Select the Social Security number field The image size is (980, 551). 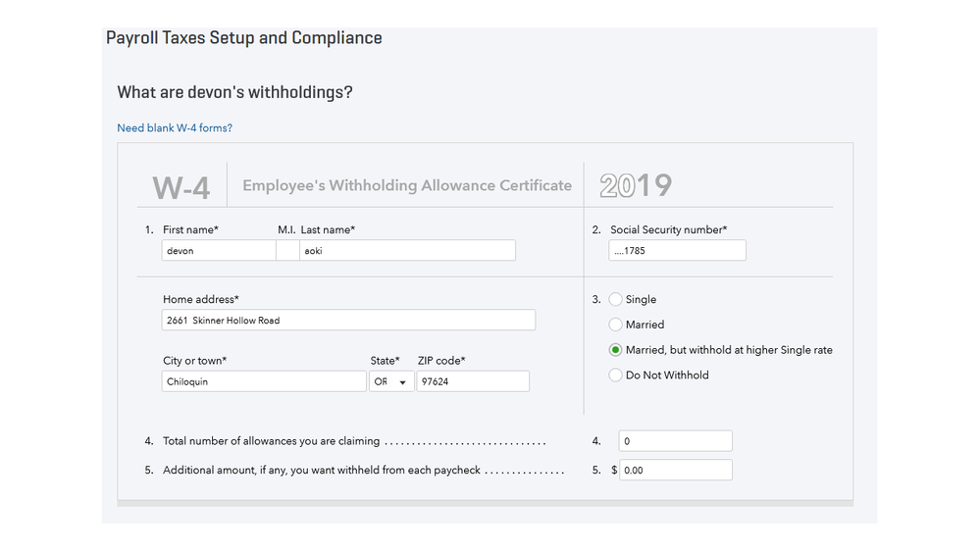pos(677,251)
